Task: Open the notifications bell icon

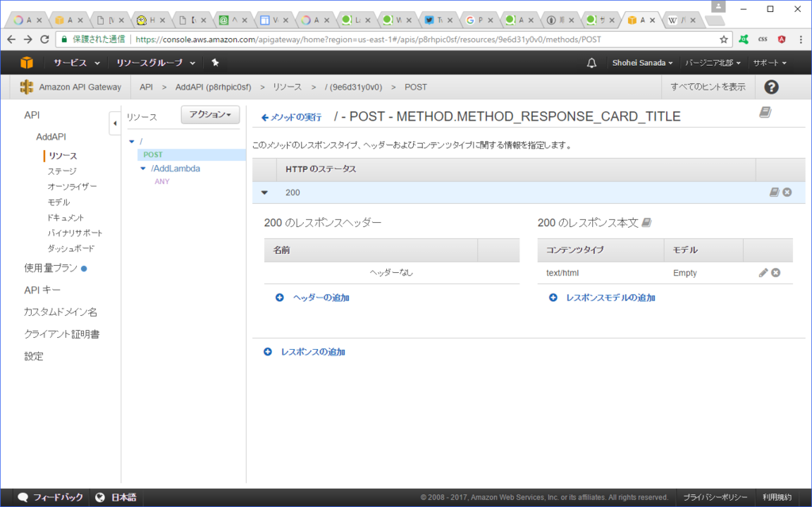Action: (592, 63)
